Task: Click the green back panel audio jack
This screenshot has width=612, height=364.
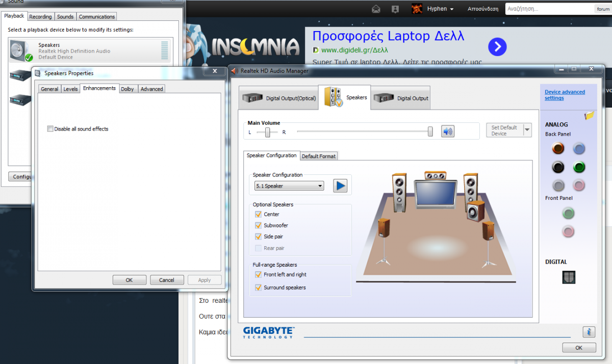Action: tap(578, 167)
